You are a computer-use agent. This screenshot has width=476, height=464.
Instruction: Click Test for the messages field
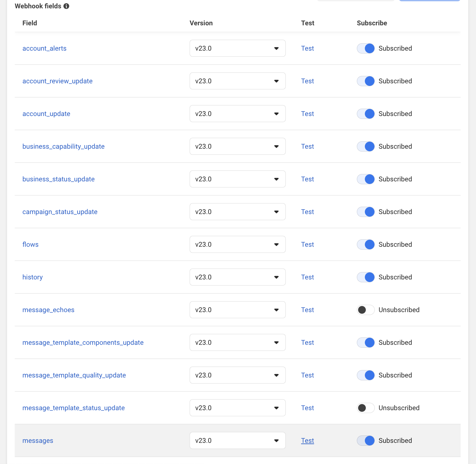click(x=308, y=441)
